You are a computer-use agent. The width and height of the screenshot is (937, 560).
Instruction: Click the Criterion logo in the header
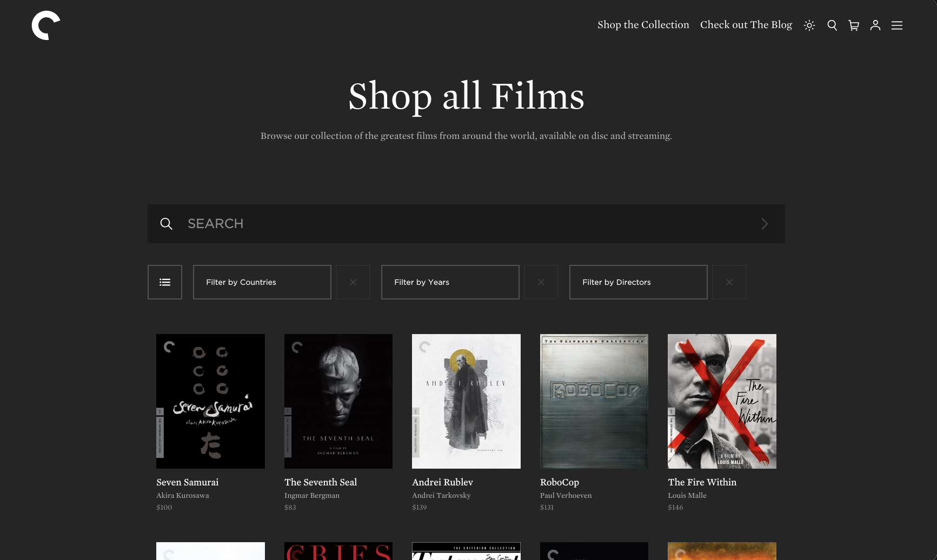coord(45,25)
